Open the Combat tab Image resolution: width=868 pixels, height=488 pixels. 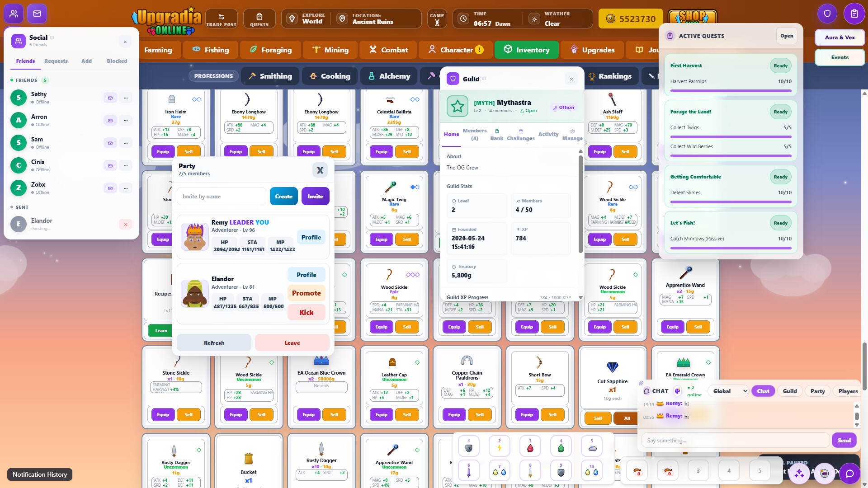pyautogui.click(x=388, y=50)
